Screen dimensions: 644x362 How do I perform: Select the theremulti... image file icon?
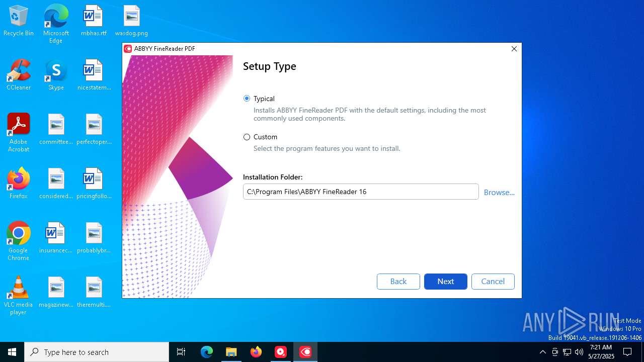(94, 292)
